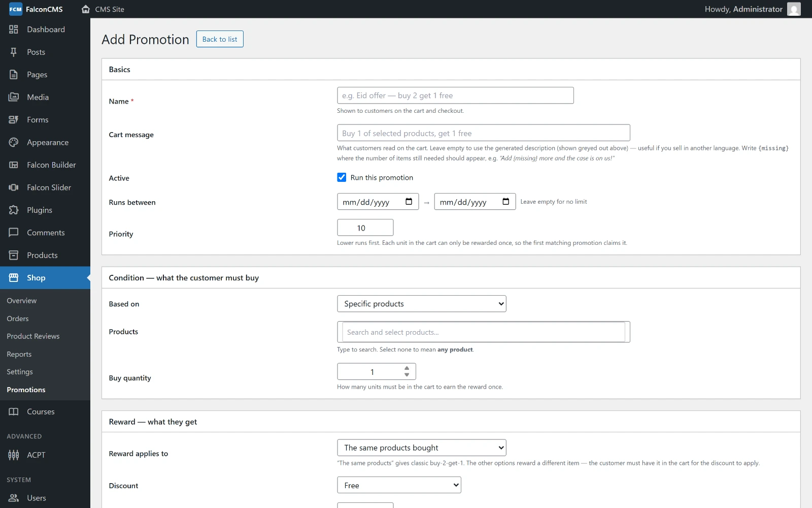The width and height of the screenshot is (812, 508).
Task: Click the Howdy, Administrator account link
Action: pyautogui.click(x=743, y=9)
